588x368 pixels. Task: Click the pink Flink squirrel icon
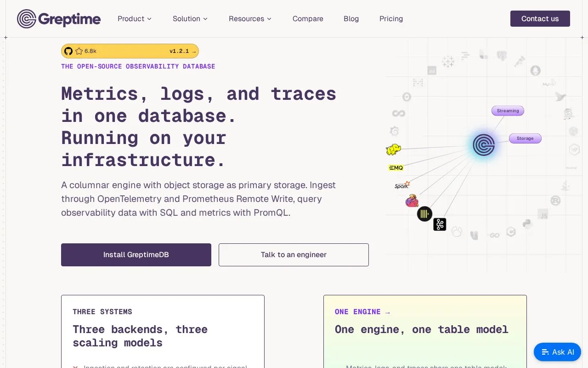click(412, 201)
